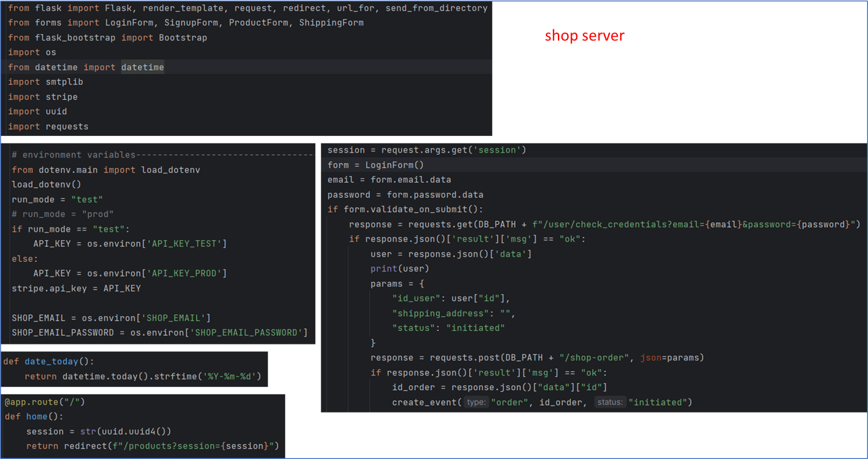868x459 pixels.
Task: Click the 'run_mode = "test"' assignment line
Action: [57, 200]
